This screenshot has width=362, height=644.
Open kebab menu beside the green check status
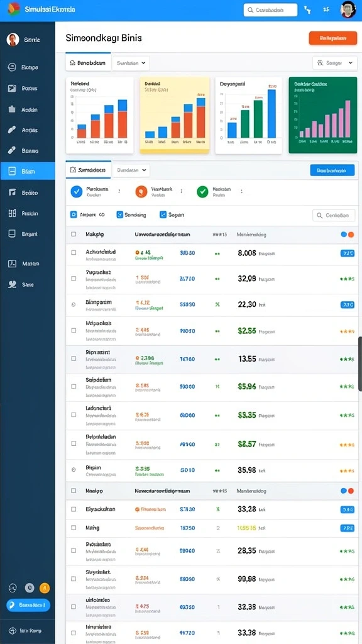click(241, 191)
